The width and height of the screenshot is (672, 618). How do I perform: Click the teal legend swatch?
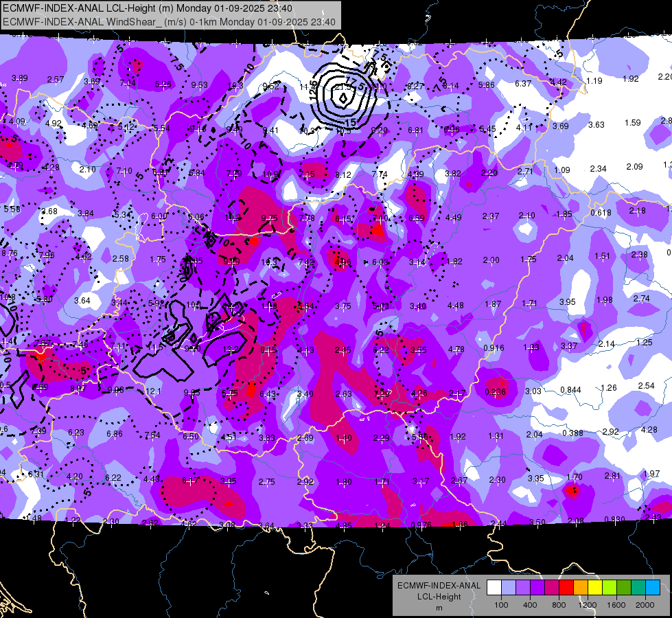638,588
